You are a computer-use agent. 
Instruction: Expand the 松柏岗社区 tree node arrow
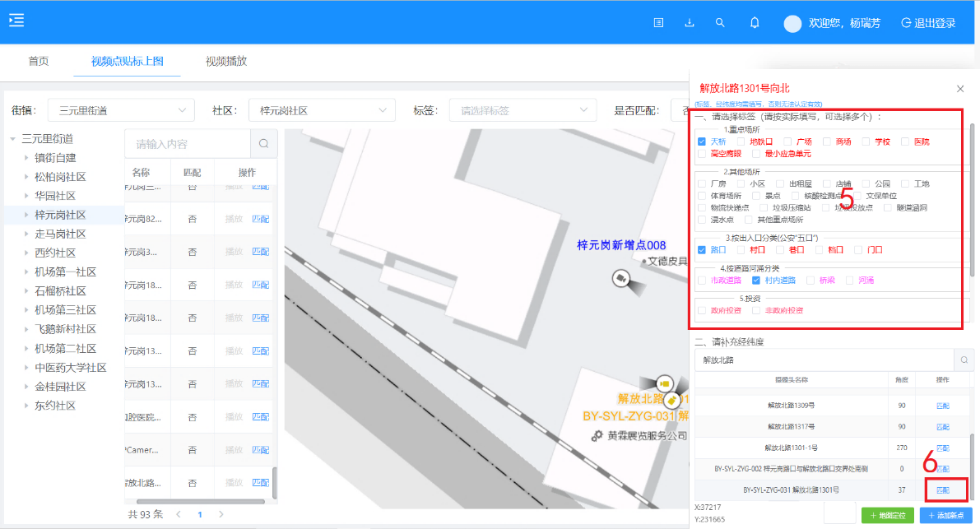[26, 177]
